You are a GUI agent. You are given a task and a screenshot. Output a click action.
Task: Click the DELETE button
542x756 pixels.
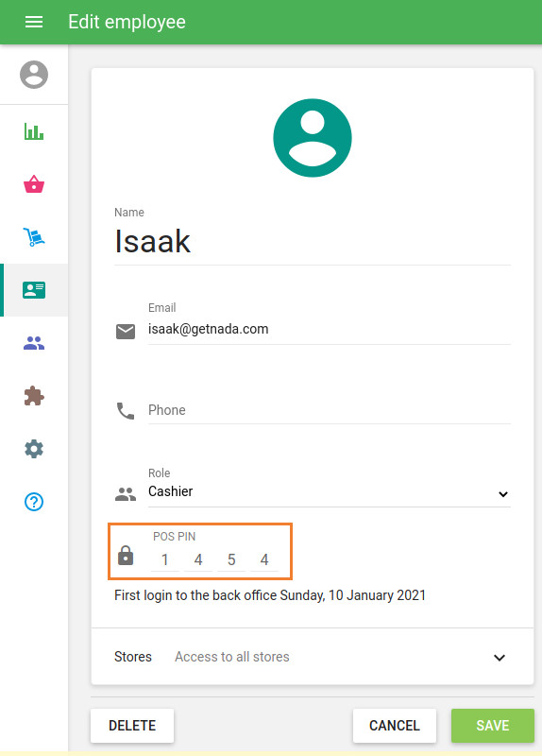132,726
